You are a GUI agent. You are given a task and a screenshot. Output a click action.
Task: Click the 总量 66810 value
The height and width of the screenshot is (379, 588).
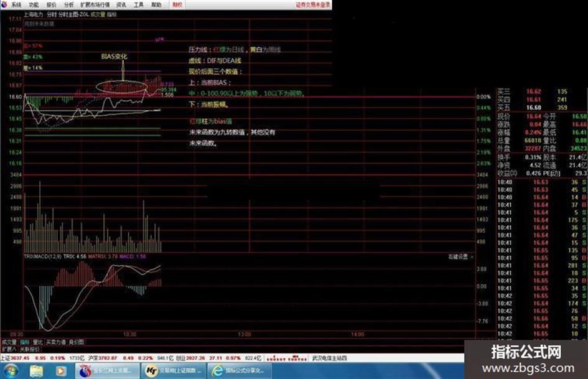click(533, 141)
